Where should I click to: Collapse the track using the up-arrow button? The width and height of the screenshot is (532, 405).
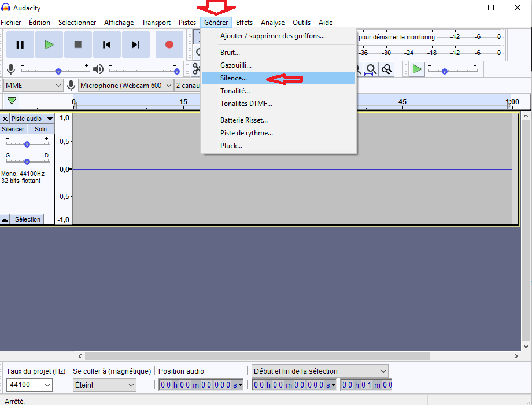coord(5,219)
